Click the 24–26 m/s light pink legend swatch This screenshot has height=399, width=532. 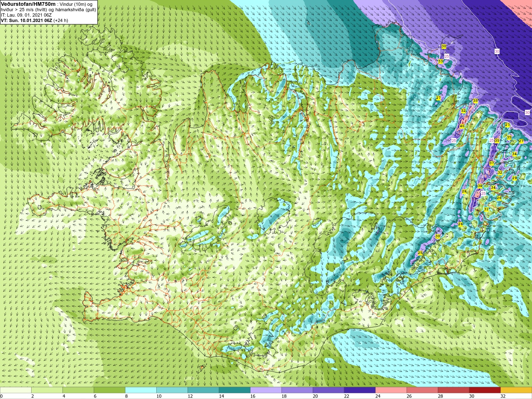(391, 390)
